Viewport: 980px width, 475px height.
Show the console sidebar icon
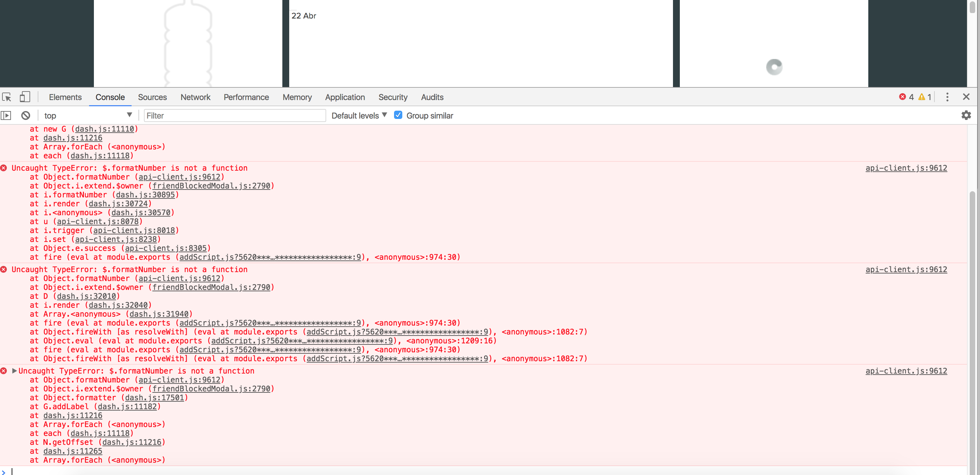tap(6, 115)
